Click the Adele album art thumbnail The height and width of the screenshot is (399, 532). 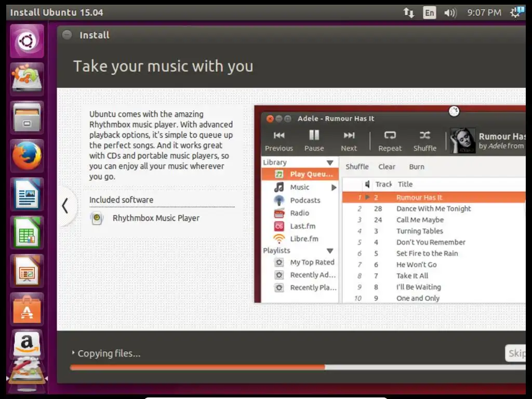(x=462, y=141)
